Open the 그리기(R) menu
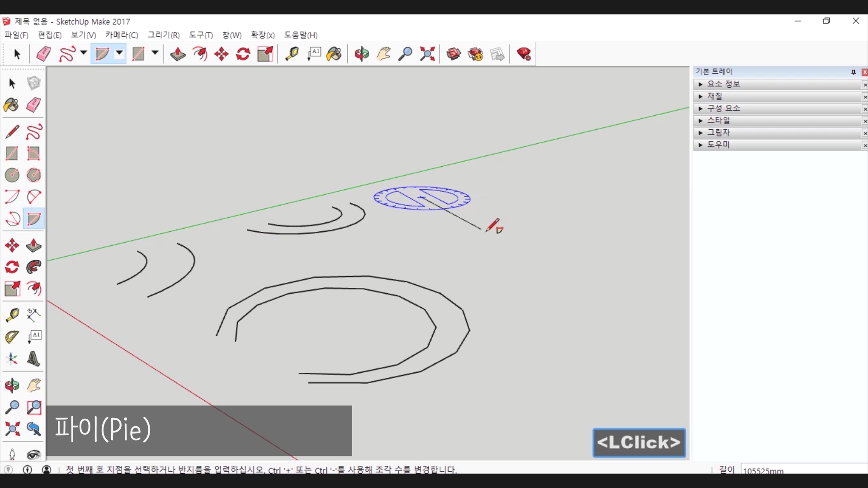The width and height of the screenshot is (868, 488). pyautogui.click(x=164, y=35)
